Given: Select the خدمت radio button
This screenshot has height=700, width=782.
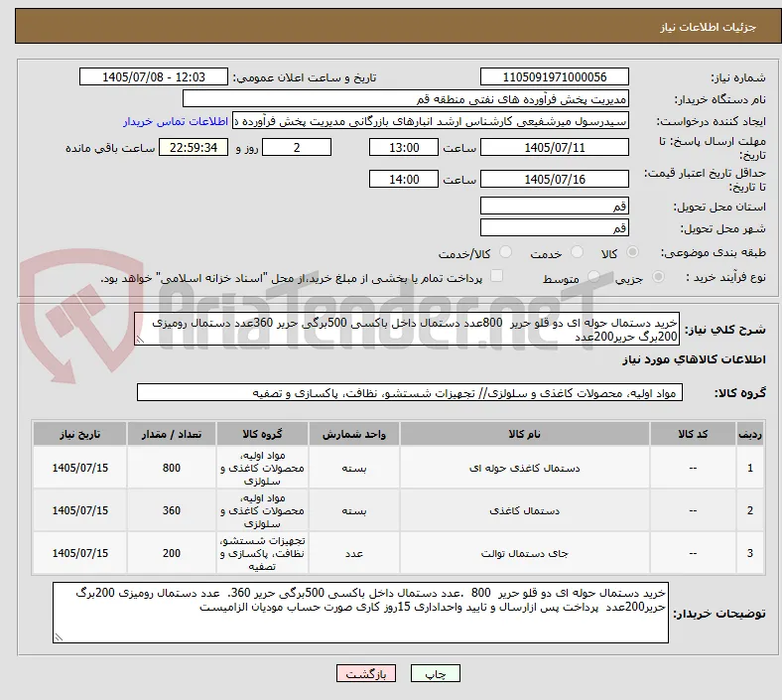Looking at the screenshot, I should click(x=577, y=252).
